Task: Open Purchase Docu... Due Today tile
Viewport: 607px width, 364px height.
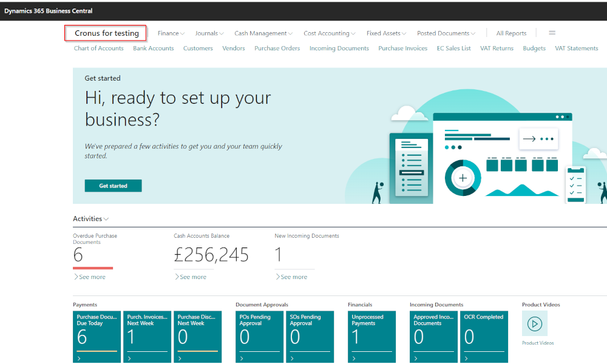Action: tap(97, 337)
